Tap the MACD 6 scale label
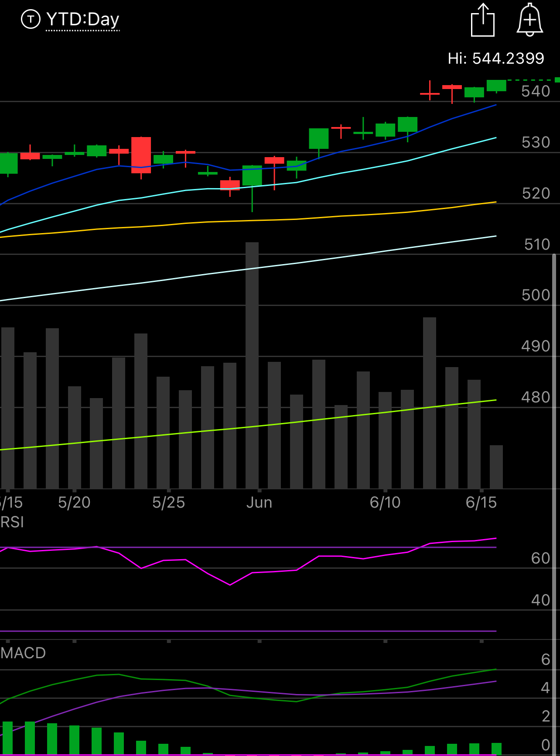560x756 pixels. click(x=546, y=660)
